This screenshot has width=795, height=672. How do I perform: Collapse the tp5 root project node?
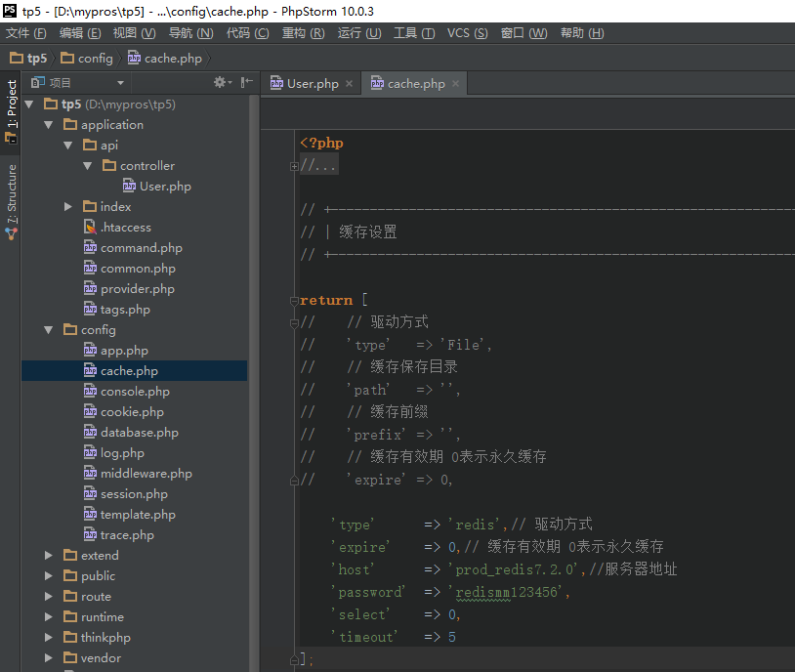click(29, 105)
